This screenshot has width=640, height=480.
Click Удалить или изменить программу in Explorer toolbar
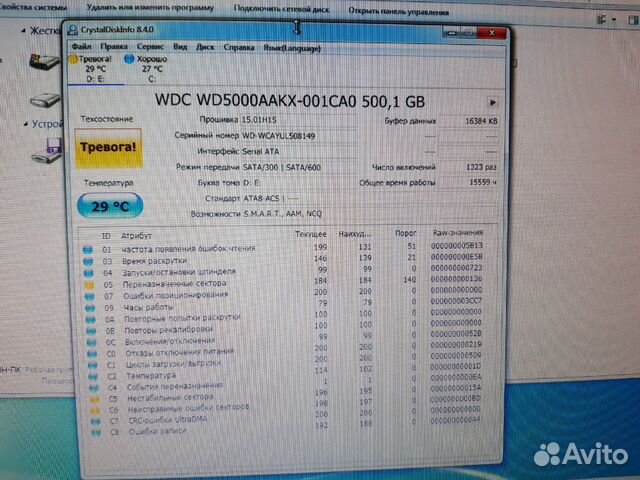pyautogui.click(x=150, y=7)
